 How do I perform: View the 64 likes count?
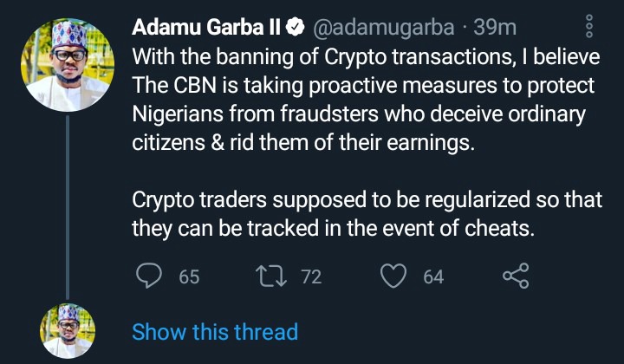(433, 277)
